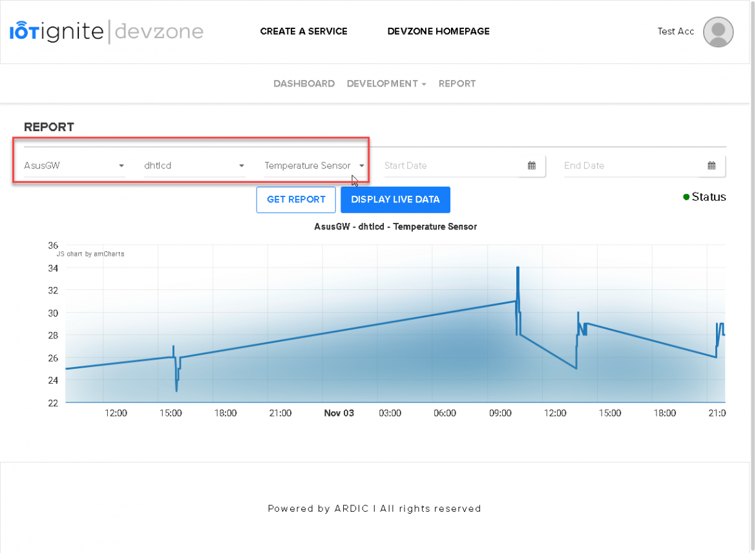The image size is (756, 553).
Task: Click the green Status indicator dot
Action: 686,197
